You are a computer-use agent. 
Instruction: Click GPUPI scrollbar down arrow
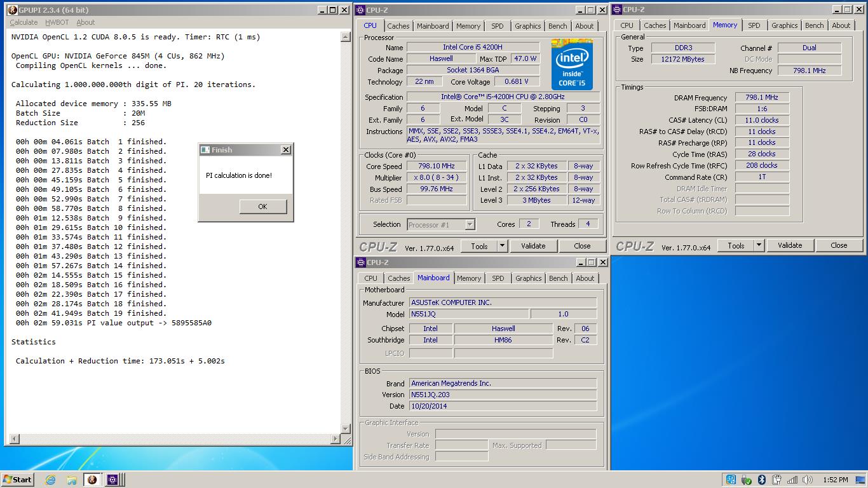point(346,429)
